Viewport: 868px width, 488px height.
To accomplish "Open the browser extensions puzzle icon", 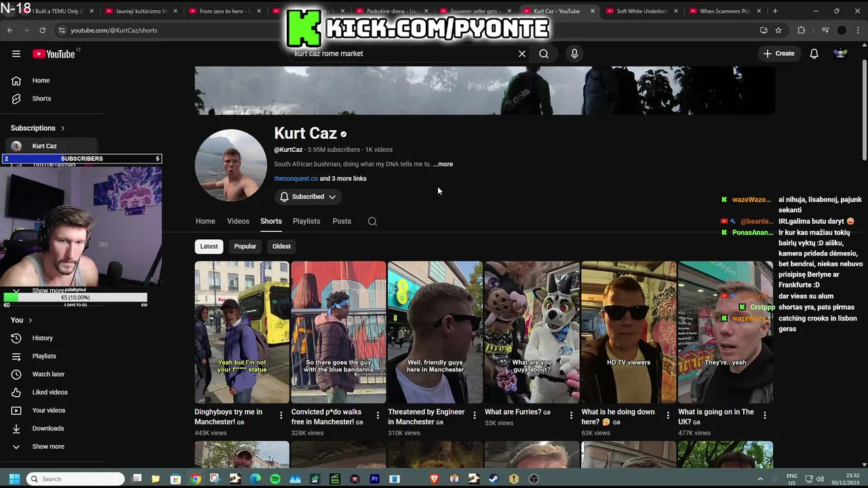I will [801, 30].
